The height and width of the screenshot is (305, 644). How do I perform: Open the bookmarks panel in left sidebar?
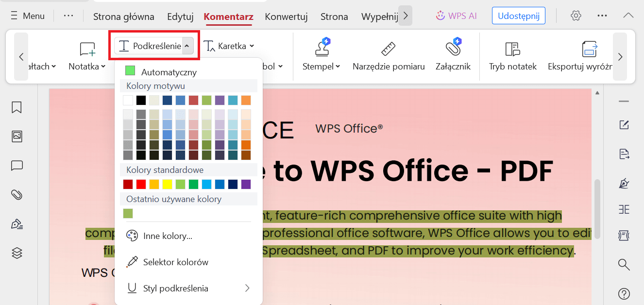click(x=17, y=107)
